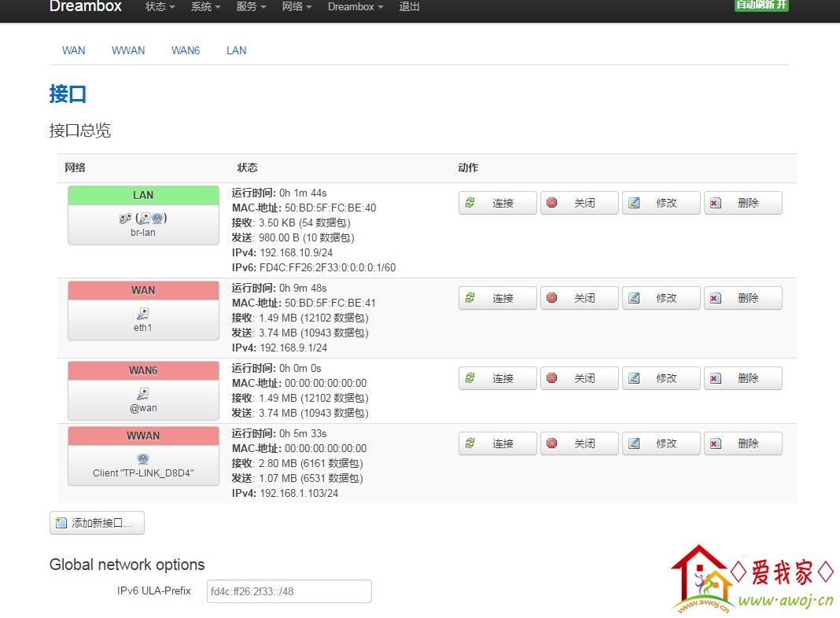
Task: Click 退出 to log out
Action: click(x=409, y=6)
